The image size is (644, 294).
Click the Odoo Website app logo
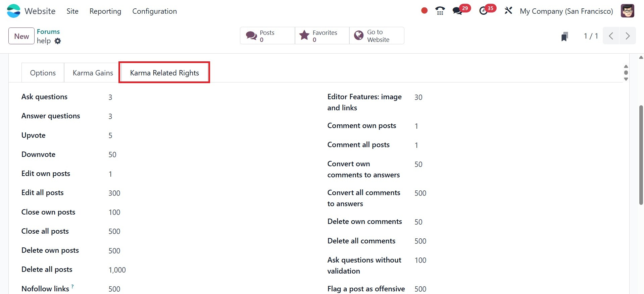click(x=14, y=11)
